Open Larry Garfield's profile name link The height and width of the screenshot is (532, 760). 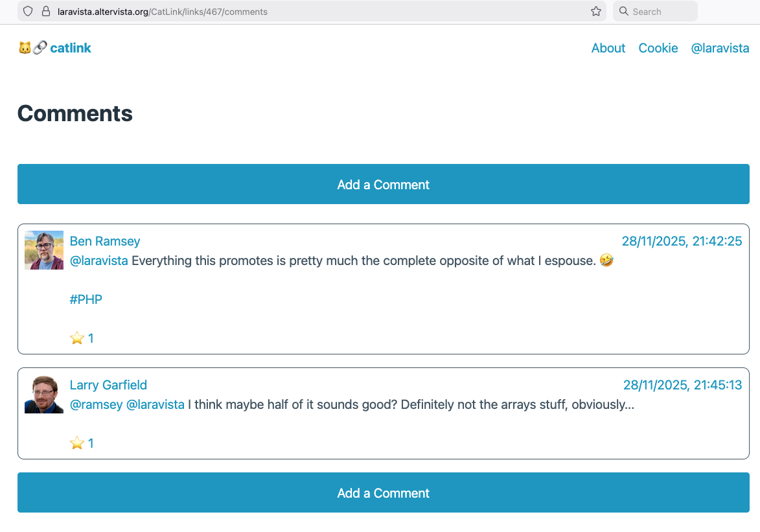(x=108, y=385)
